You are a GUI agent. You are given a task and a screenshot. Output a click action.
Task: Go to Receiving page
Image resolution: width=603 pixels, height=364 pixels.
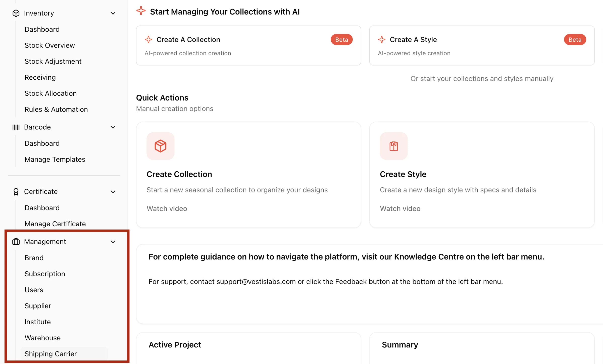[x=40, y=77]
